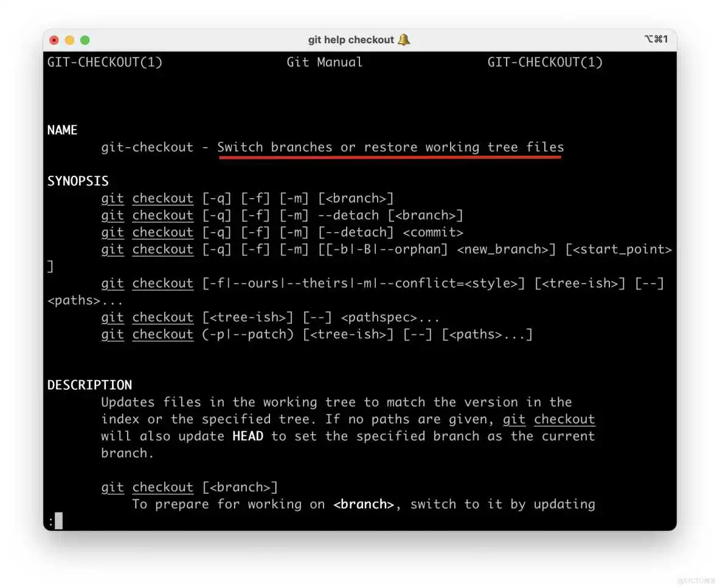720x588 pixels.
Task: Follow the 'checkout' link on the --detach synopsis line
Action: click(162, 215)
